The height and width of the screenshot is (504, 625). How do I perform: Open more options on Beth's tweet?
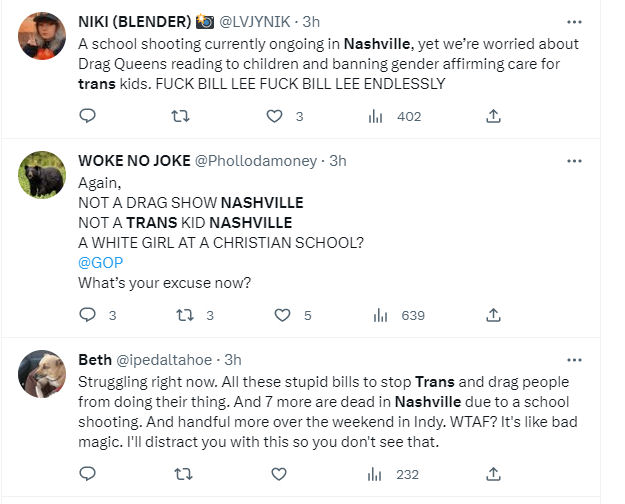574,360
